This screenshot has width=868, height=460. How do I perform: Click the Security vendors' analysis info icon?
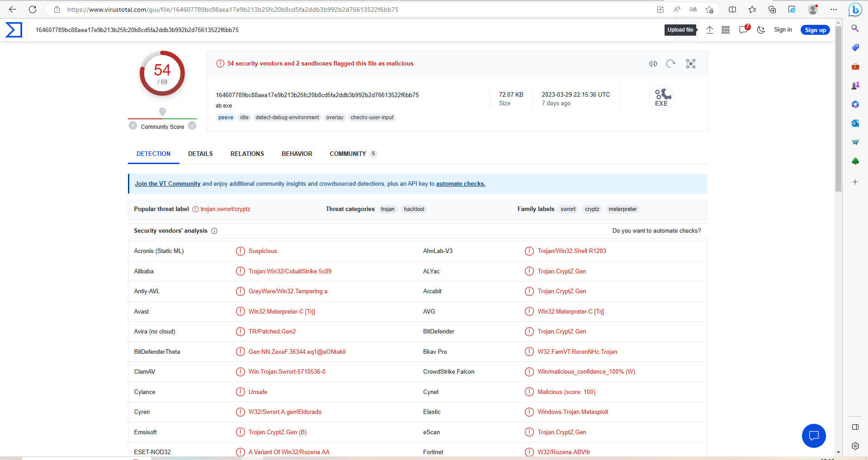(x=214, y=231)
